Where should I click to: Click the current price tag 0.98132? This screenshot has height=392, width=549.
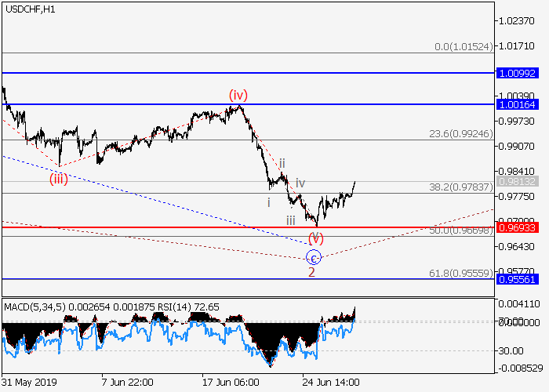point(517,181)
